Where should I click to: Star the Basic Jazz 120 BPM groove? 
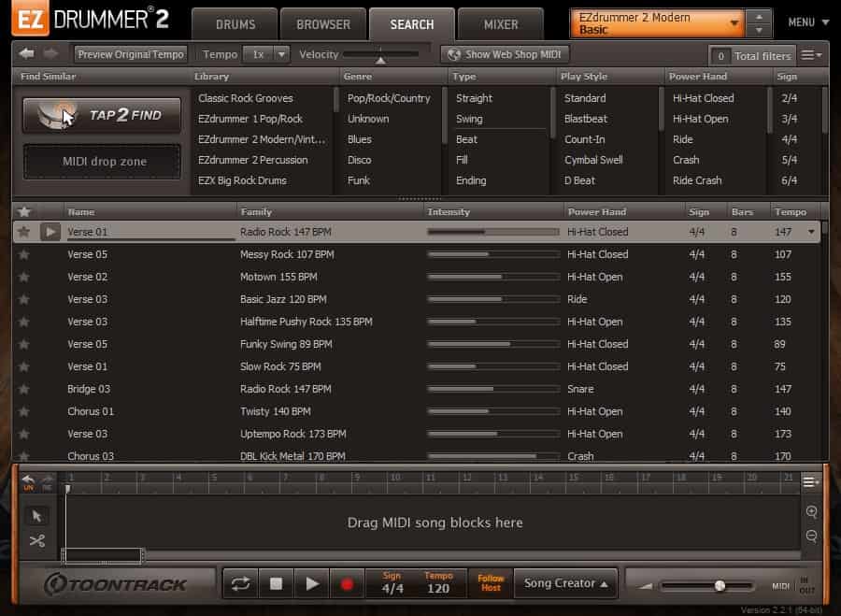[x=23, y=299]
